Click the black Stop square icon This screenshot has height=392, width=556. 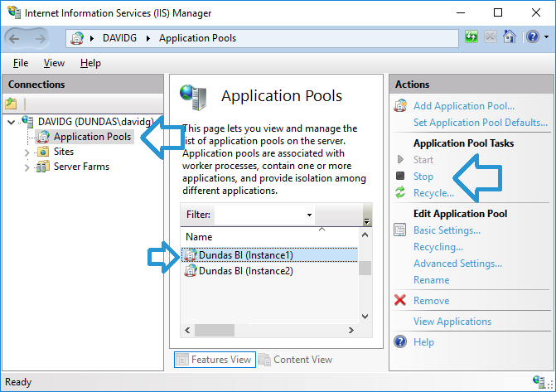pos(400,176)
